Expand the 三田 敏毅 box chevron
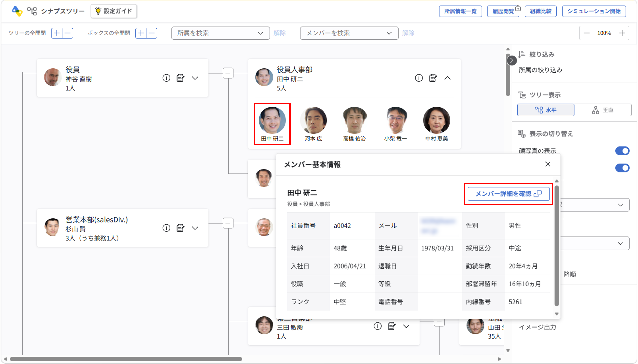Viewport: 638px width, 364px height. click(x=406, y=326)
